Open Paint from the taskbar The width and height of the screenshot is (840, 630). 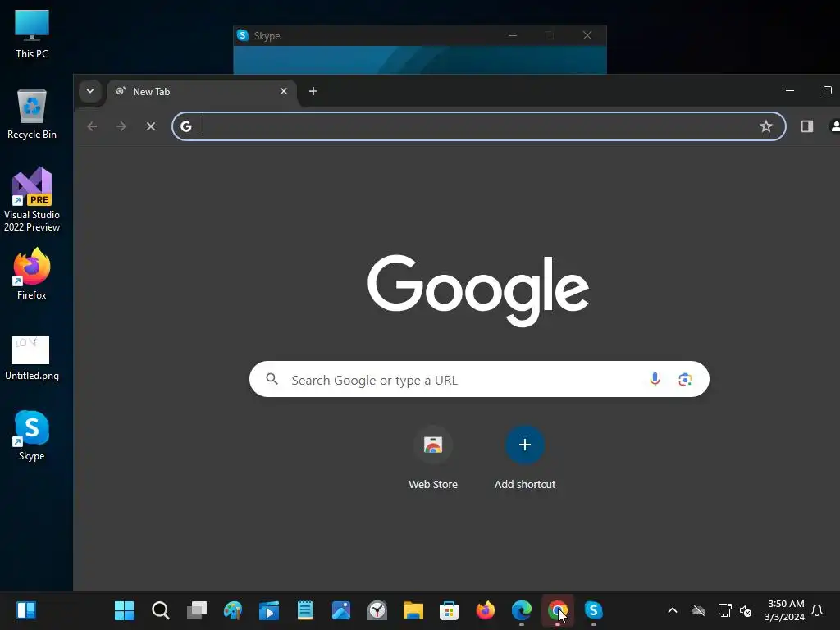tap(233, 610)
